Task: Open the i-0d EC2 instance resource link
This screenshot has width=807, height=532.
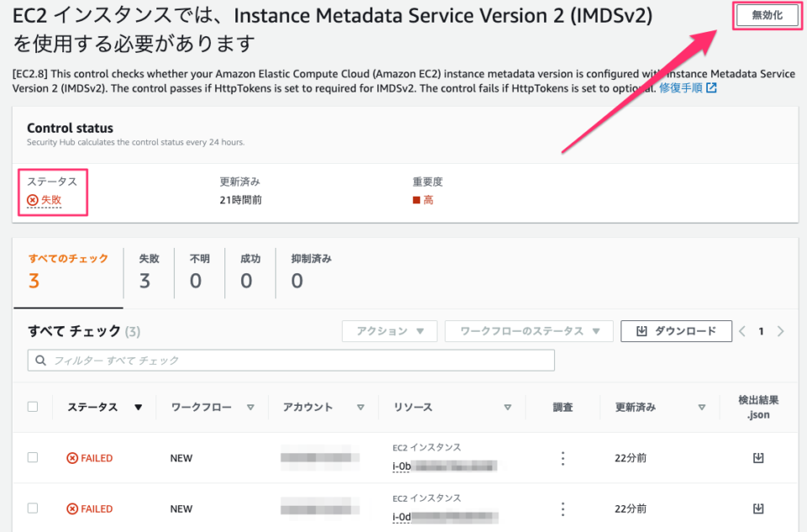Action: click(x=444, y=517)
